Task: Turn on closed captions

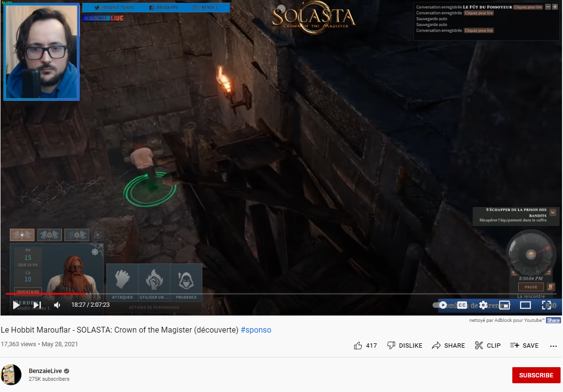Action: coord(462,305)
